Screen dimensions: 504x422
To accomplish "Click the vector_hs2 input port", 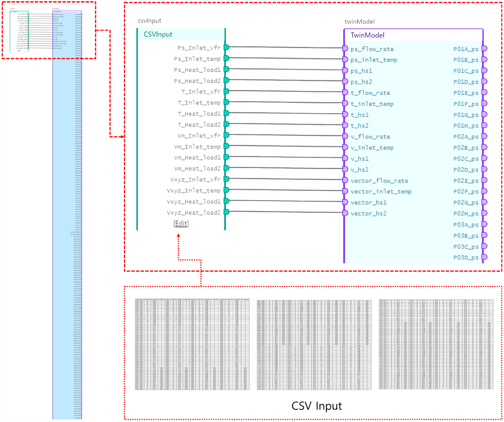I will (x=345, y=213).
